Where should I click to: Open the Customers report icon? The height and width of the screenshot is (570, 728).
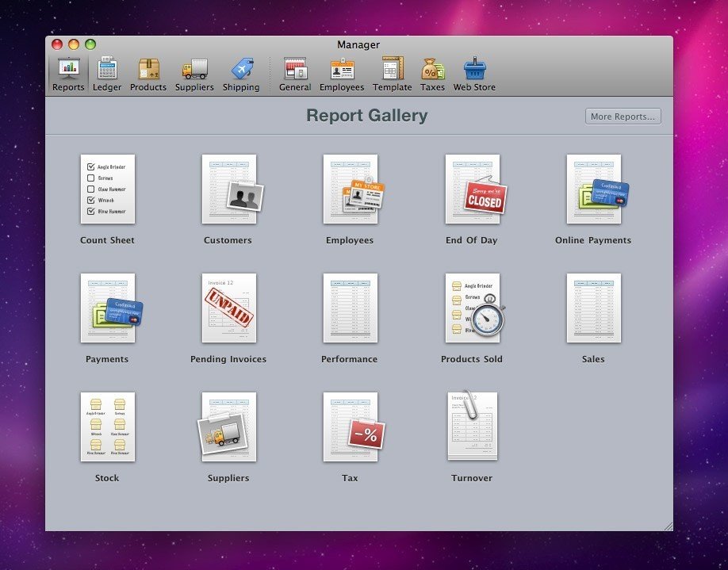232,189
